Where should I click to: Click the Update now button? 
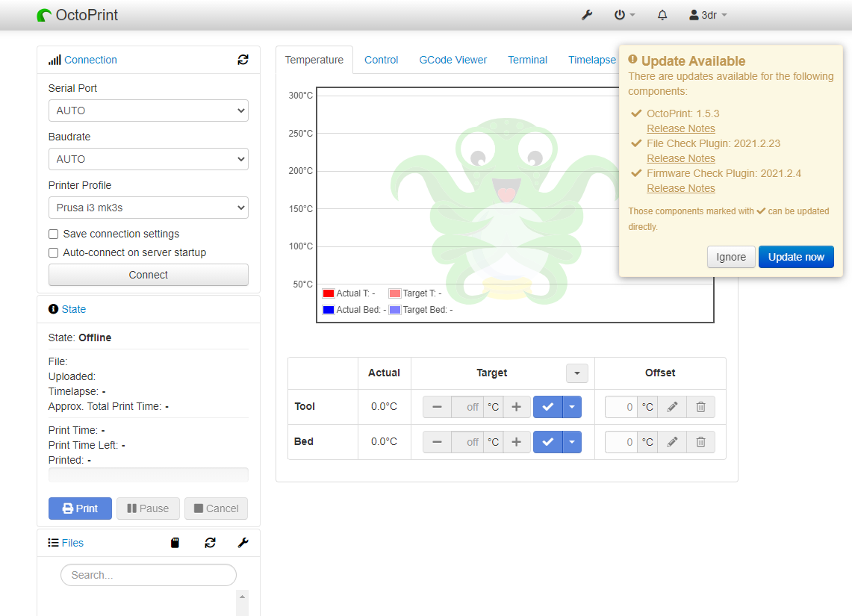tap(796, 257)
